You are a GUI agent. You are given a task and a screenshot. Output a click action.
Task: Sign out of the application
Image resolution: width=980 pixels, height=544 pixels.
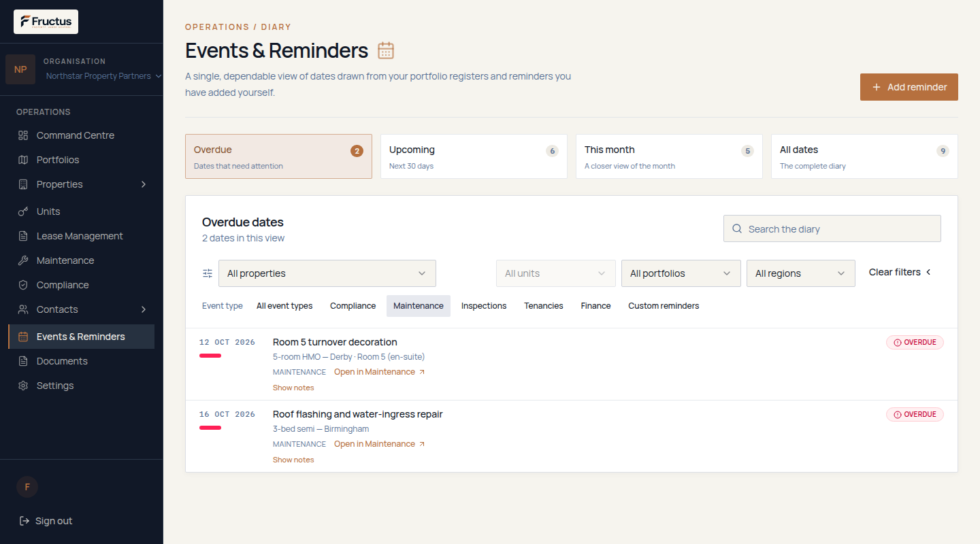point(46,521)
